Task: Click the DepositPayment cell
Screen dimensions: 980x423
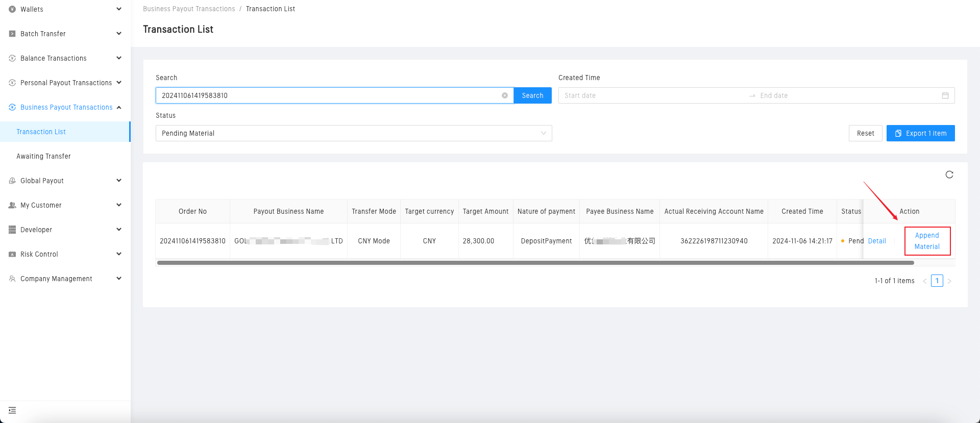Action: pyautogui.click(x=546, y=241)
